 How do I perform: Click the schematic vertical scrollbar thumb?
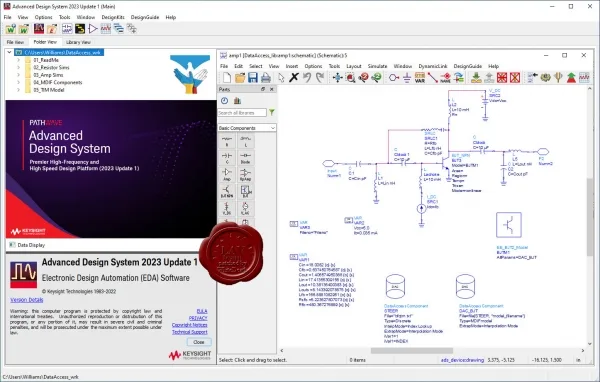(x=589, y=217)
